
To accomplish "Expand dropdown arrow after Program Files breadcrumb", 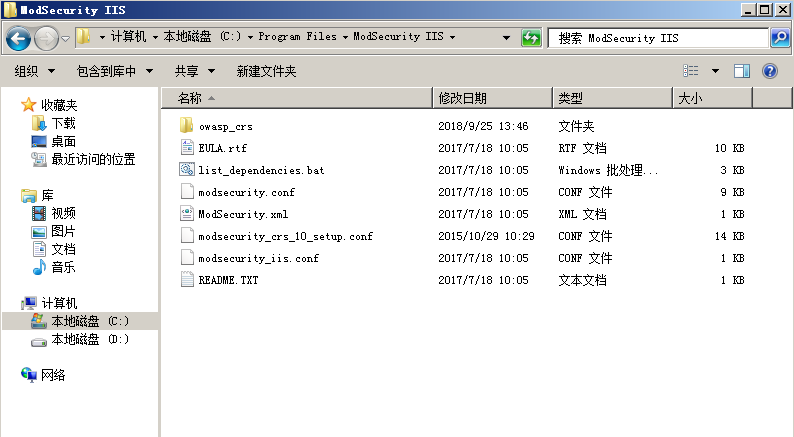I will point(345,37).
